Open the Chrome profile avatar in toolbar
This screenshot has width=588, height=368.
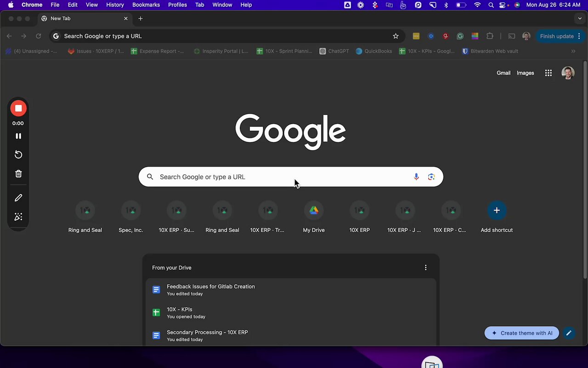[526, 36]
